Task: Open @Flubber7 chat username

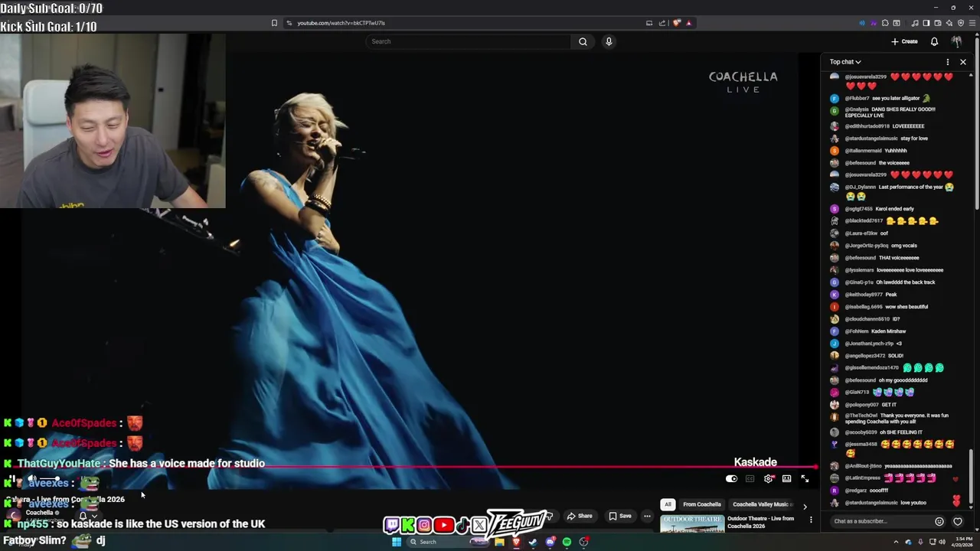Action: pos(857,99)
